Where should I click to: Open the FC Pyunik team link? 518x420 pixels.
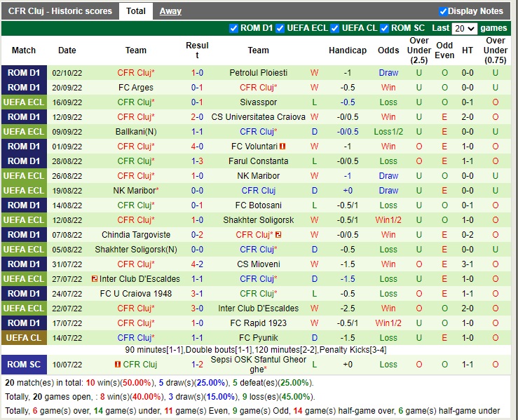tap(258, 338)
